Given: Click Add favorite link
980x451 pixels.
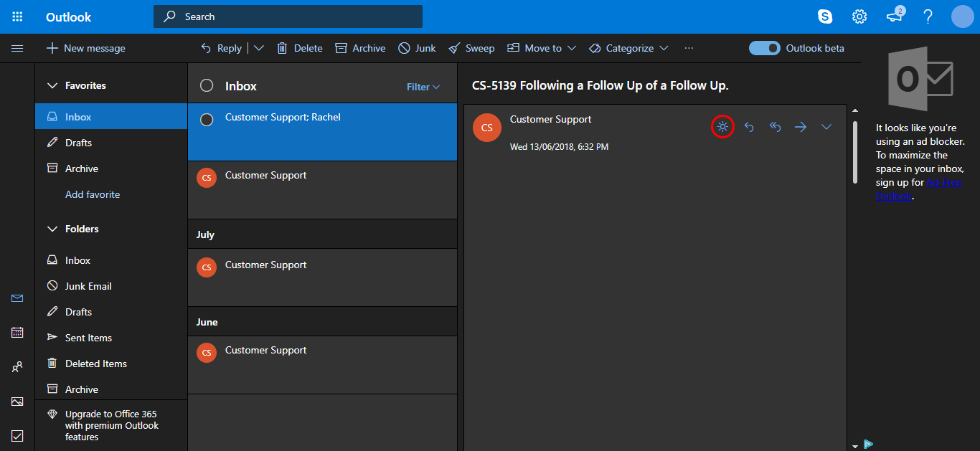Looking at the screenshot, I should 93,194.
